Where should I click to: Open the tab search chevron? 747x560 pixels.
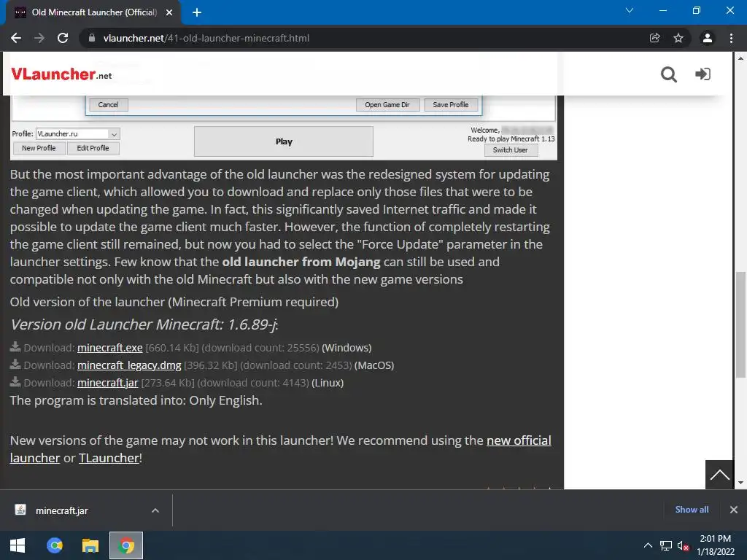630,10
